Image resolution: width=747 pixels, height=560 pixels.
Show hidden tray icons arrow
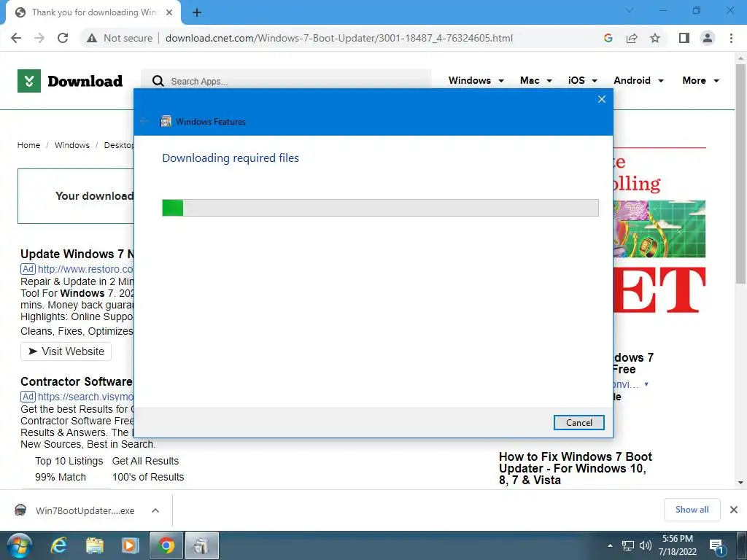point(611,545)
